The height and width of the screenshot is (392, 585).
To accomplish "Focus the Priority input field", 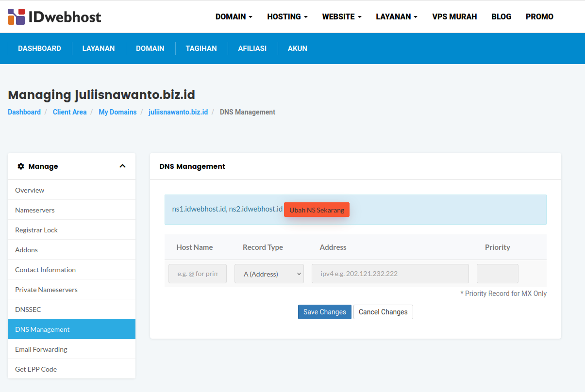I will (x=498, y=274).
